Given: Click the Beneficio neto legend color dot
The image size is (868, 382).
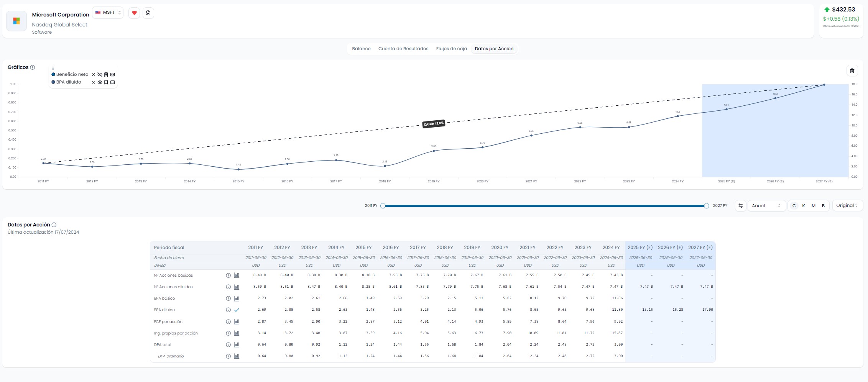Looking at the screenshot, I should (x=53, y=74).
